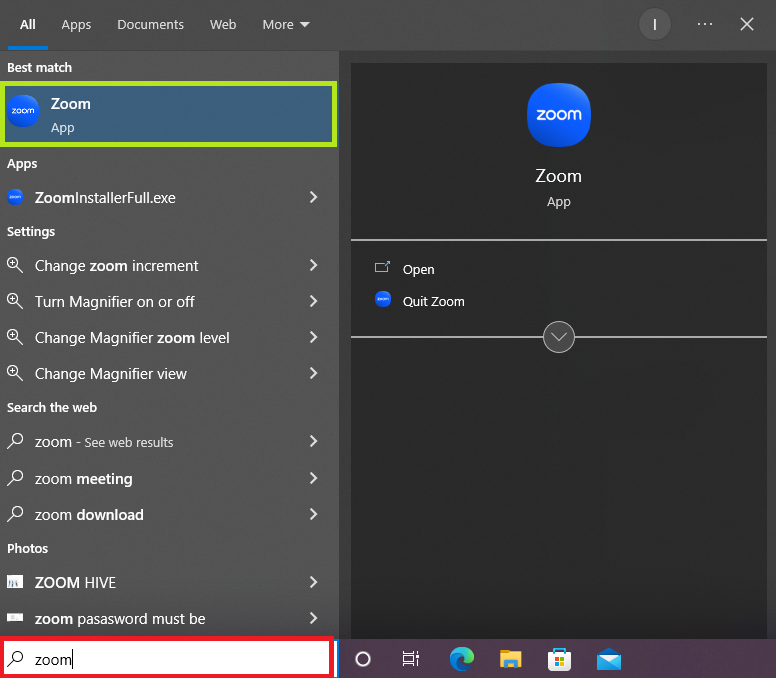The image size is (776, 678).
Task: Open Cortana circle icon on taskbar
Action: coord(363,659)
